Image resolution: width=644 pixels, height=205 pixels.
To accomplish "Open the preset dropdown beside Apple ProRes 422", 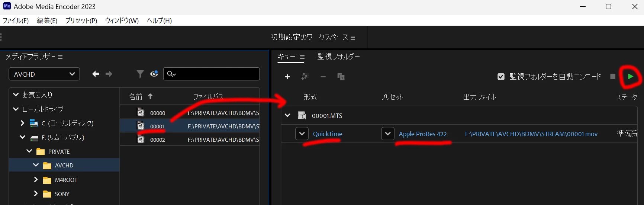I will (388, 134).
